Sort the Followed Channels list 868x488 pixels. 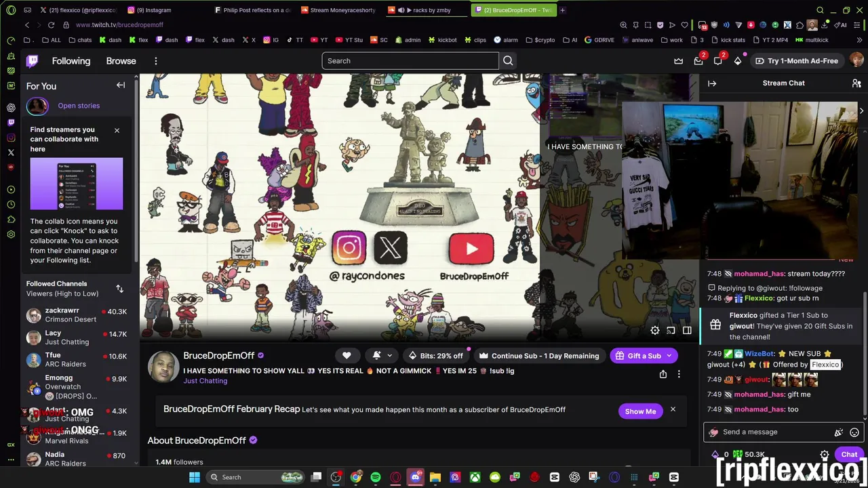119,289
